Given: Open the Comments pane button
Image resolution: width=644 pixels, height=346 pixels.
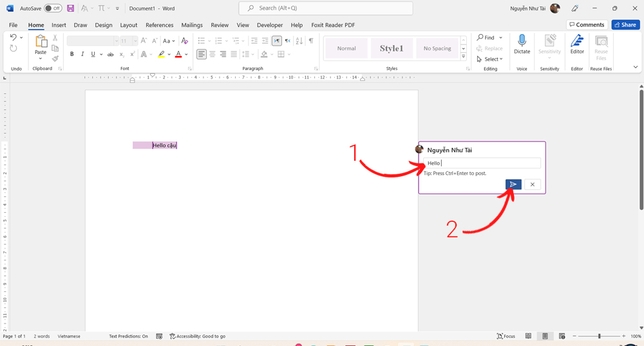Looking at the screenshot, I should [587, 24].
